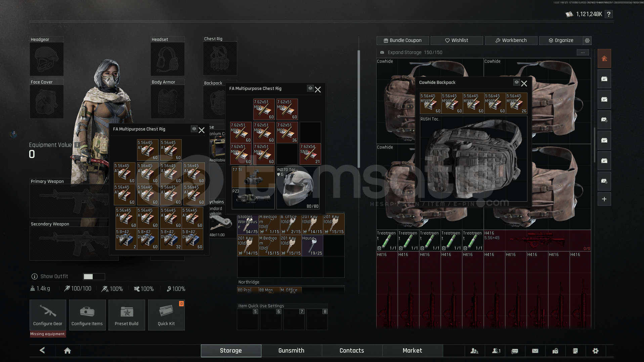The width and height of the screenshot is (644, 362).
Task: Click the stack icon in Cowhide Backpack window
Action: (517, 82)
